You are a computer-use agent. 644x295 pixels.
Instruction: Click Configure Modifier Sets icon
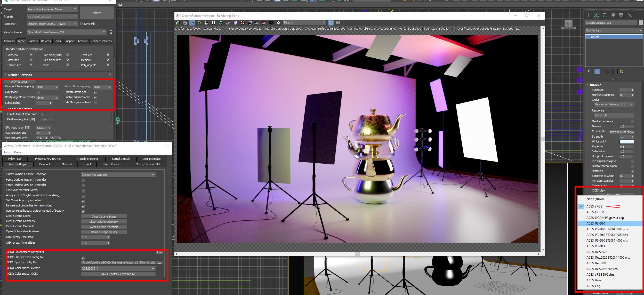(x=622, y=71)
